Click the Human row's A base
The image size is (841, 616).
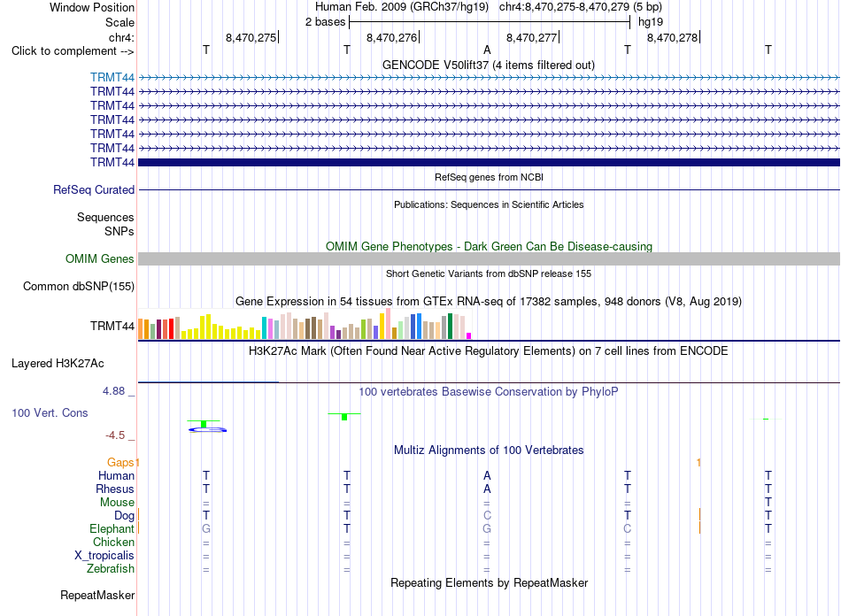pos(487,475)
